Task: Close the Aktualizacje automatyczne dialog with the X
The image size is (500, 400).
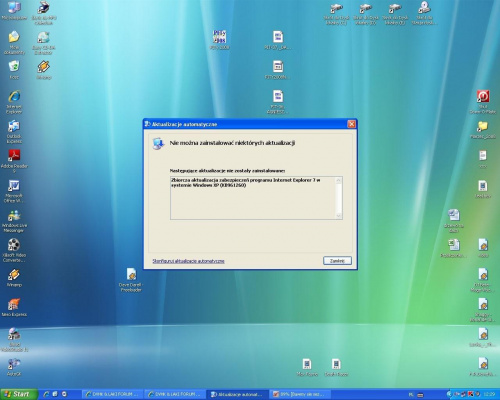Action: click(351, 124)
